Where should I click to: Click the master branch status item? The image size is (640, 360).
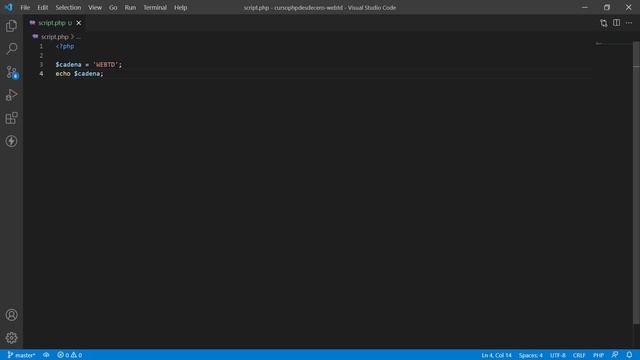coord(21,355)
